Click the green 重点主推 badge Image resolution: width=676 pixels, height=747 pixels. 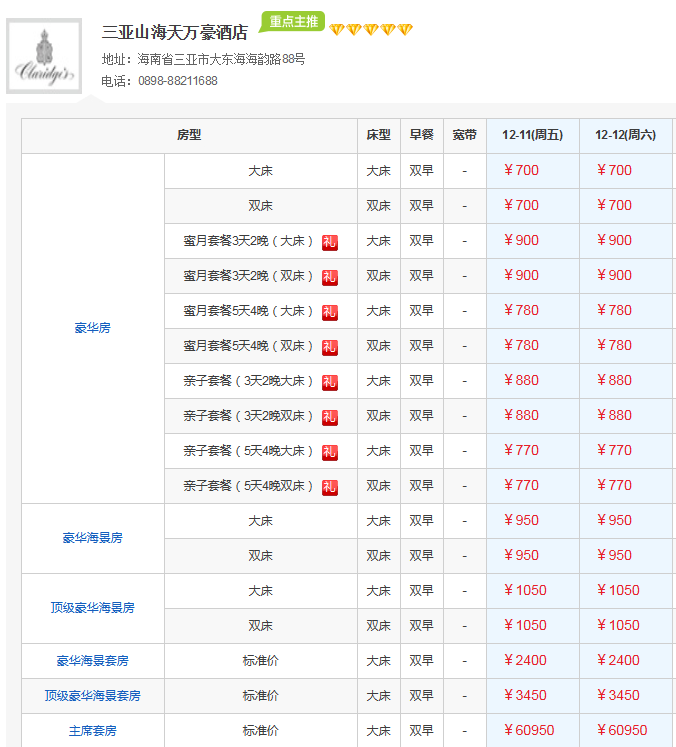coord(292,22)
